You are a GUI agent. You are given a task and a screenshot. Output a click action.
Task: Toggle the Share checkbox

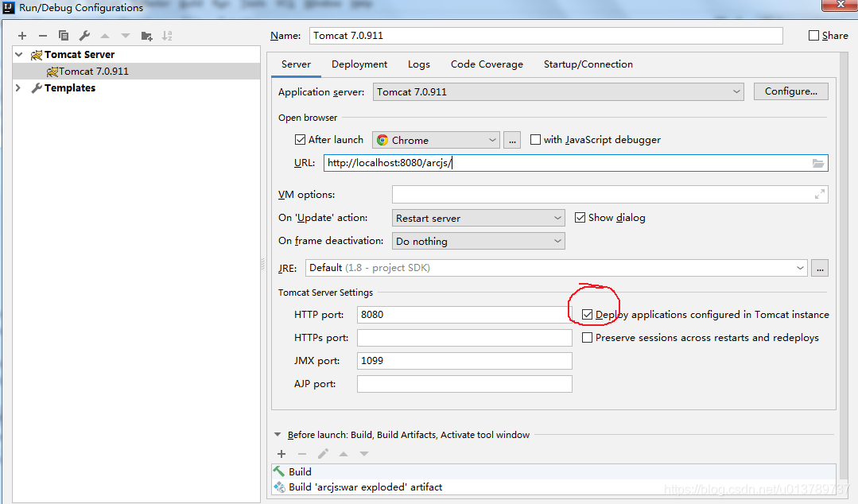point(813,36)
